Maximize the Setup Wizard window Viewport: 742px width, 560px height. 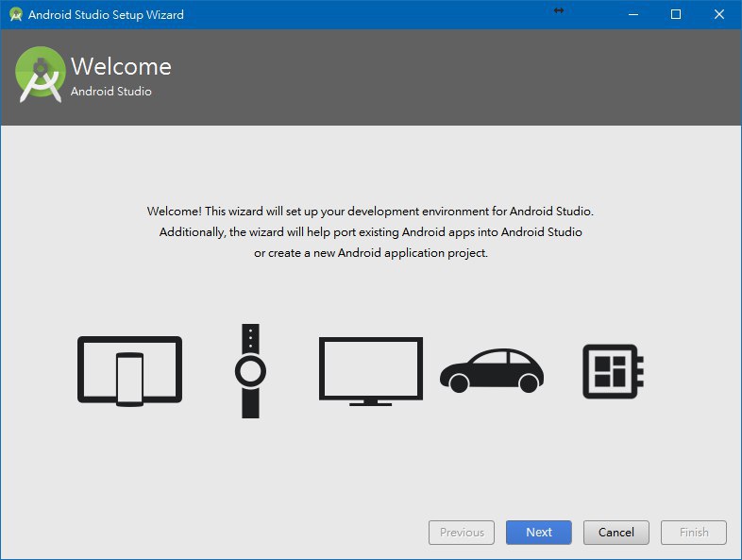[x=676, y=14]
